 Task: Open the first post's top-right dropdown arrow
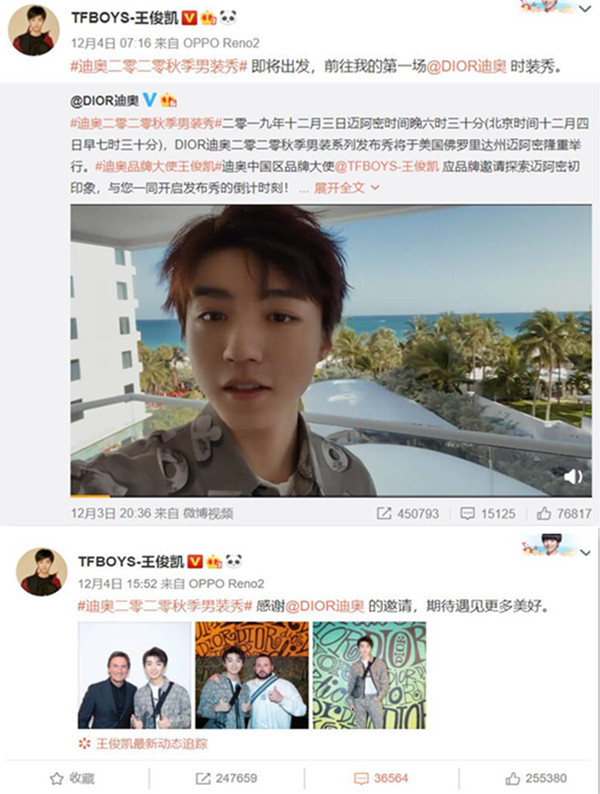point(585,9)
